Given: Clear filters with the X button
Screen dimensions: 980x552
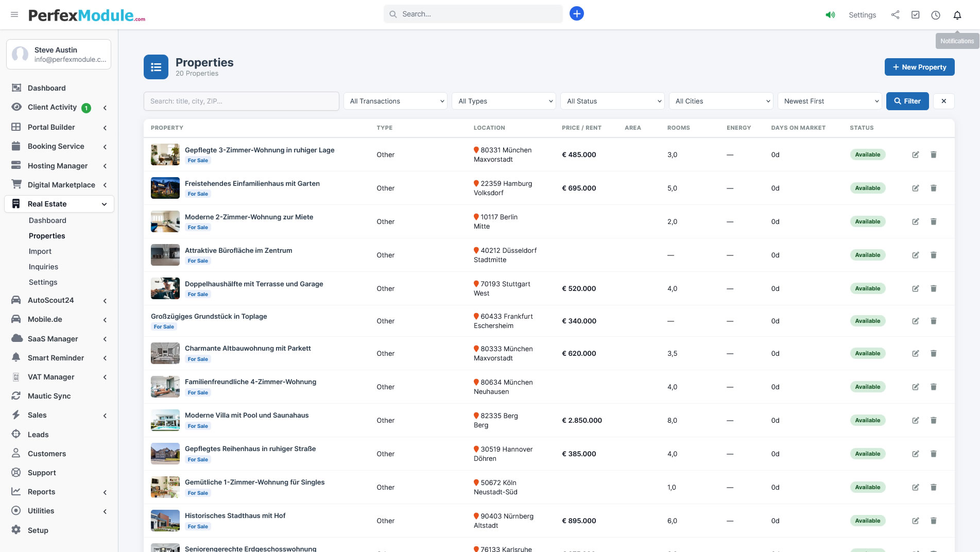Looking at the screenshot, I should (943, 101).
